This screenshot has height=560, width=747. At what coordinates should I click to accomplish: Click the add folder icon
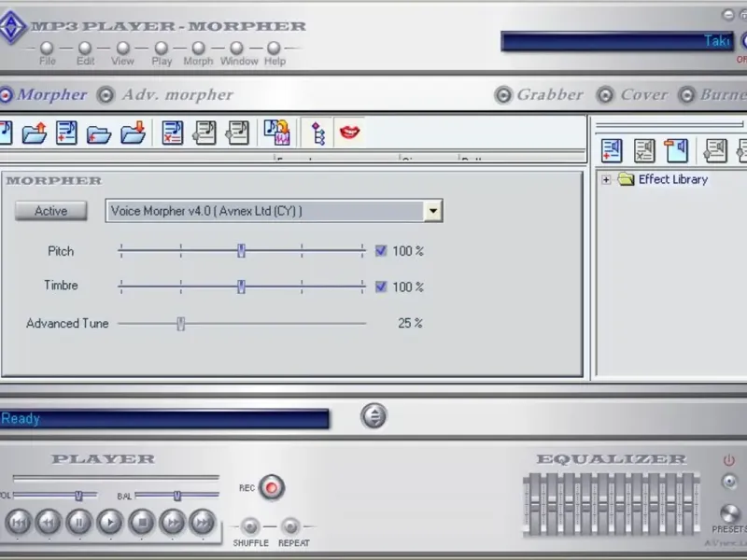coord(99,133)
